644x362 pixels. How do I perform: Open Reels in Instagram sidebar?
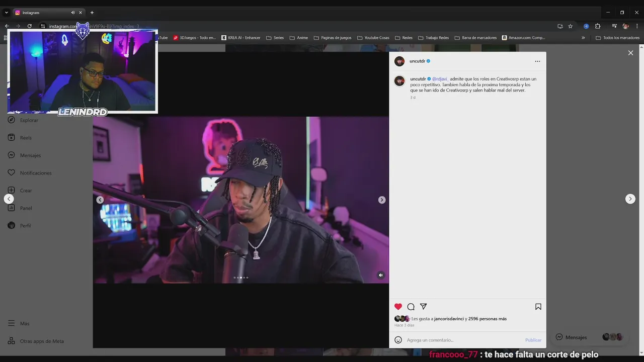point(20,138)
